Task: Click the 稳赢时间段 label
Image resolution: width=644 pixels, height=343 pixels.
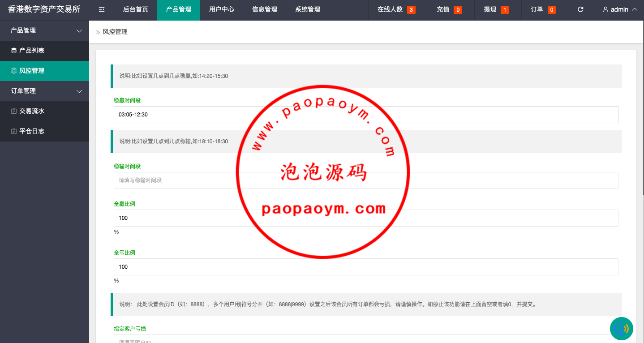Action: pos(127,101)
